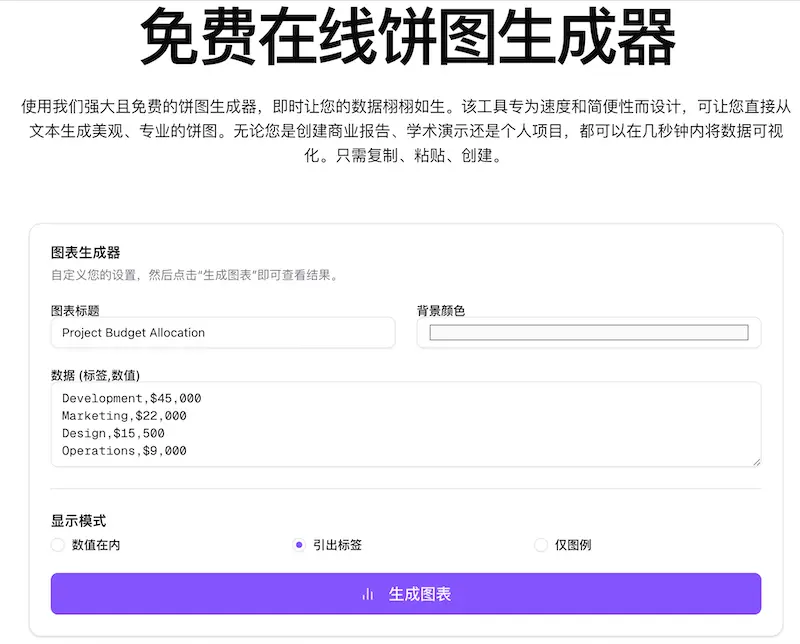800x644 pixels.
Task: Select the 仅图例 display mode radio
Action: pyautogui.click(x=541, y=545)
